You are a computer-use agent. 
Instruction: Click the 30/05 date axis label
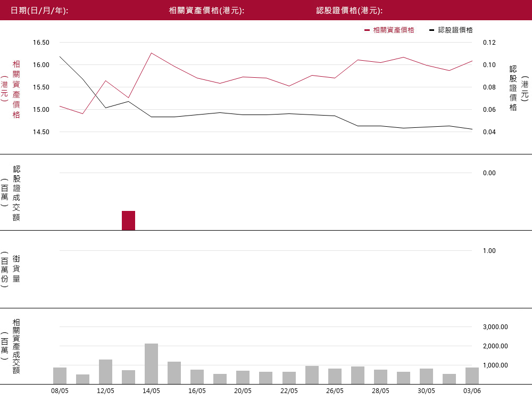(426, 391)
